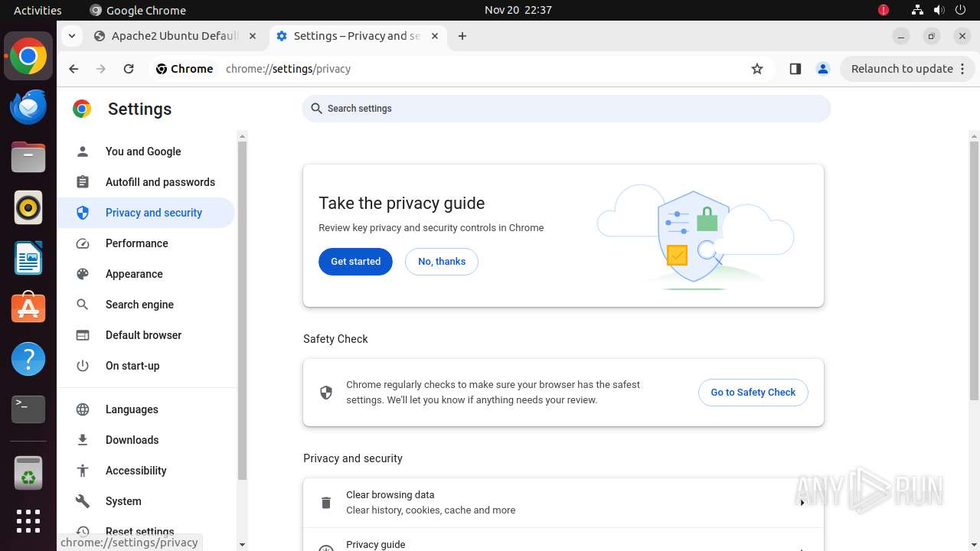Open Downloads settings

pos(145,440)
